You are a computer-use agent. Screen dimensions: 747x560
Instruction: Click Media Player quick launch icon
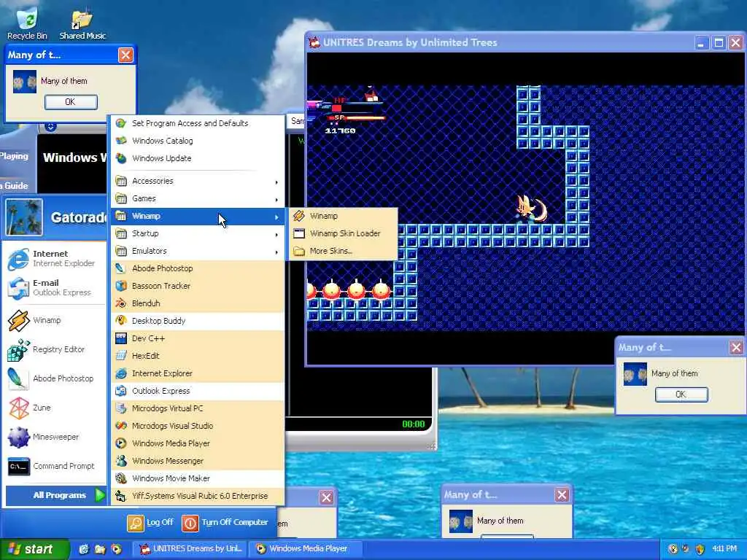point(116,549)
